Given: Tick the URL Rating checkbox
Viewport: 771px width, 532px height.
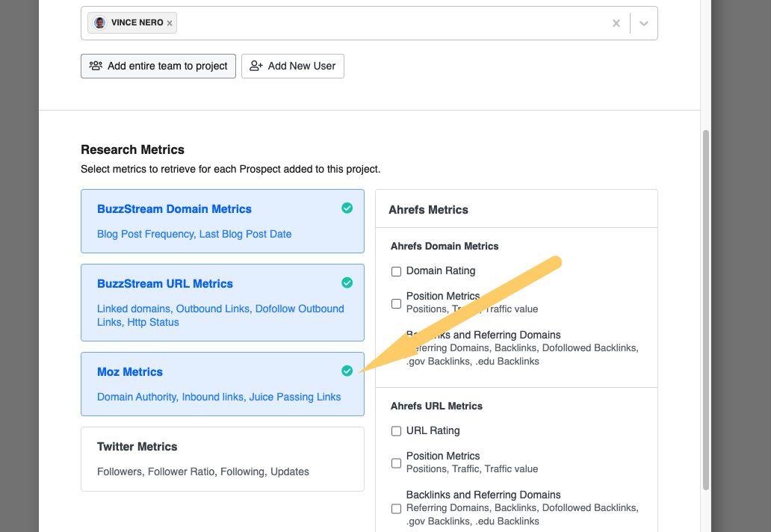Looking at the screenshot, I should click(396, 431).
